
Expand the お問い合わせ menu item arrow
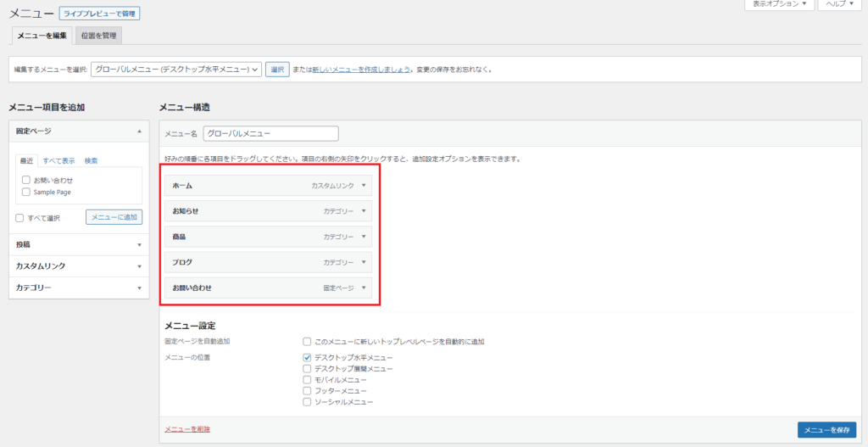point(364,288)
